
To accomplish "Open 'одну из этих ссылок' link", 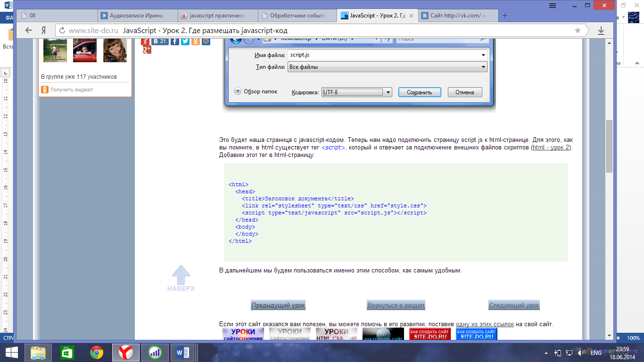I will pos(484,324).
